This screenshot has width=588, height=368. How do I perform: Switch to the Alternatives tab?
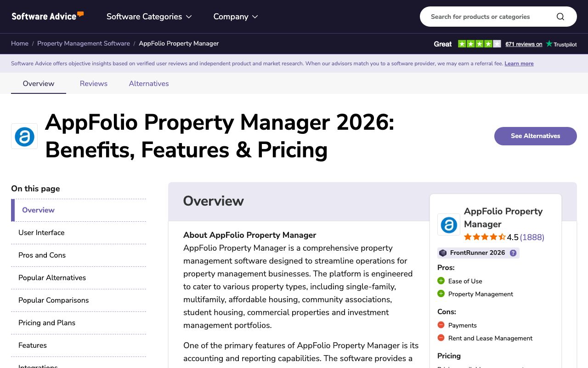[x=149, y=83]
